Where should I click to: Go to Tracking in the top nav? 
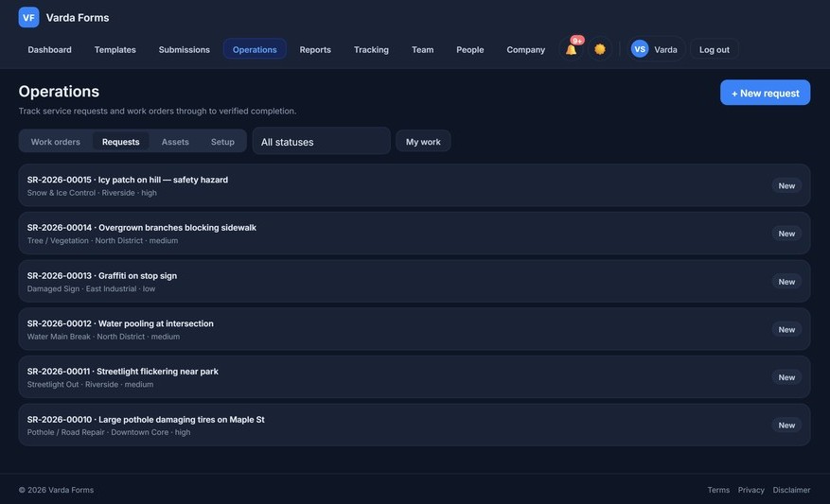pos(371,50)
